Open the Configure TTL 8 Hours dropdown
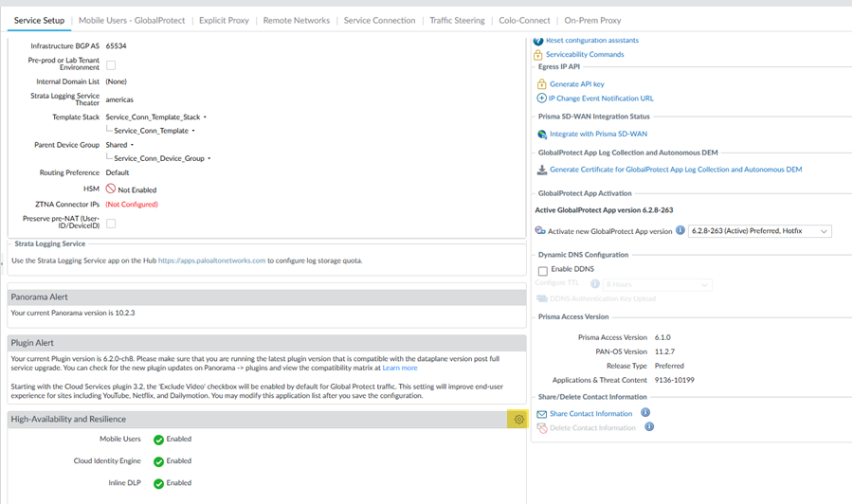The width and height of the screenshot is (853, 504). [657, 284]
